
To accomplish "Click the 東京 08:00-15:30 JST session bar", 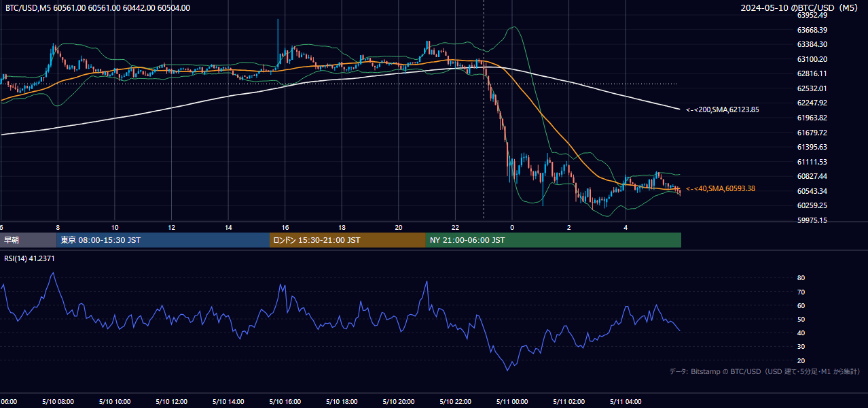I will pyautogui.click(x=163, y=240).
